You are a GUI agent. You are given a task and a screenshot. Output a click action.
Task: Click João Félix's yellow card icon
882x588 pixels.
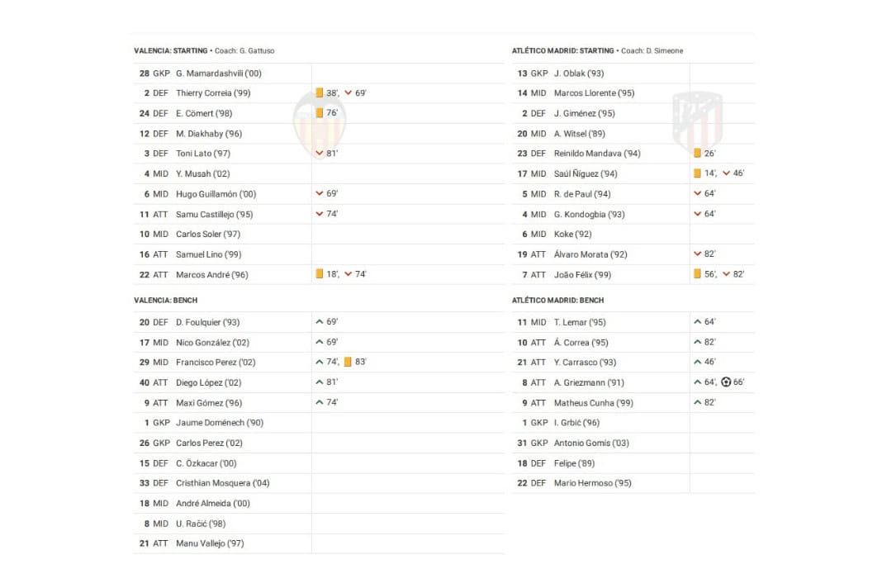[x=697, y=274]
